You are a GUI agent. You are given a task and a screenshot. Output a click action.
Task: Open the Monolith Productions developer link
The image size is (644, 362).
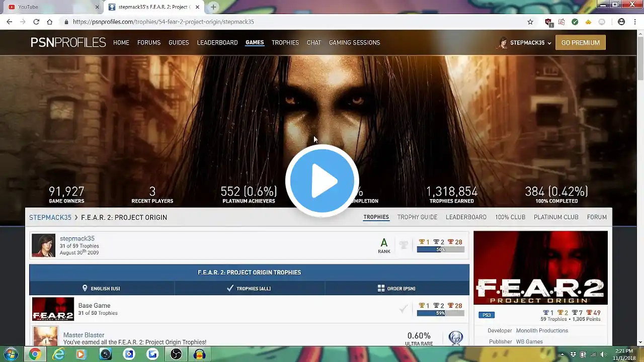(542, 331)
